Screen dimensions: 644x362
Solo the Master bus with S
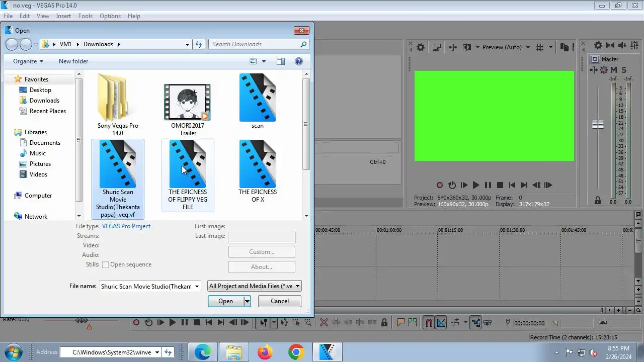click(624, 70)
